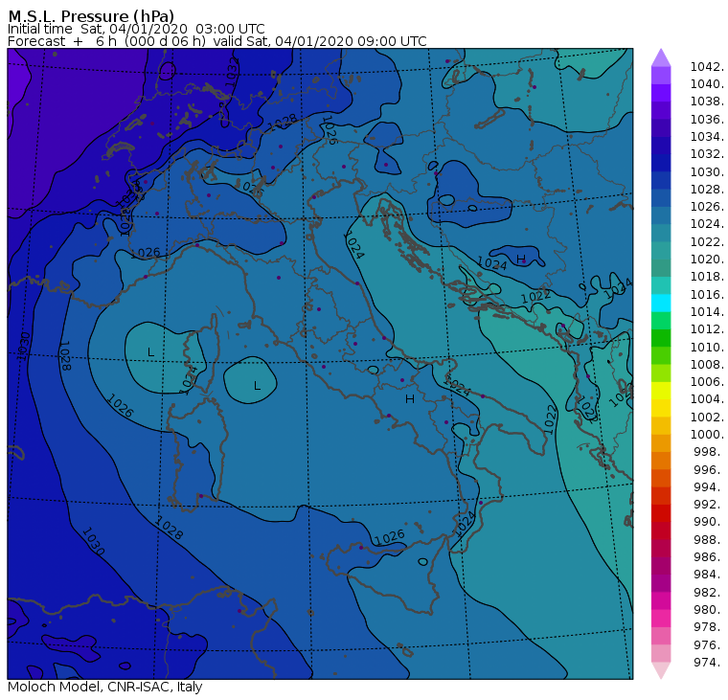
Task: Click the legend value '1018.'
Action: click(707, 277)
